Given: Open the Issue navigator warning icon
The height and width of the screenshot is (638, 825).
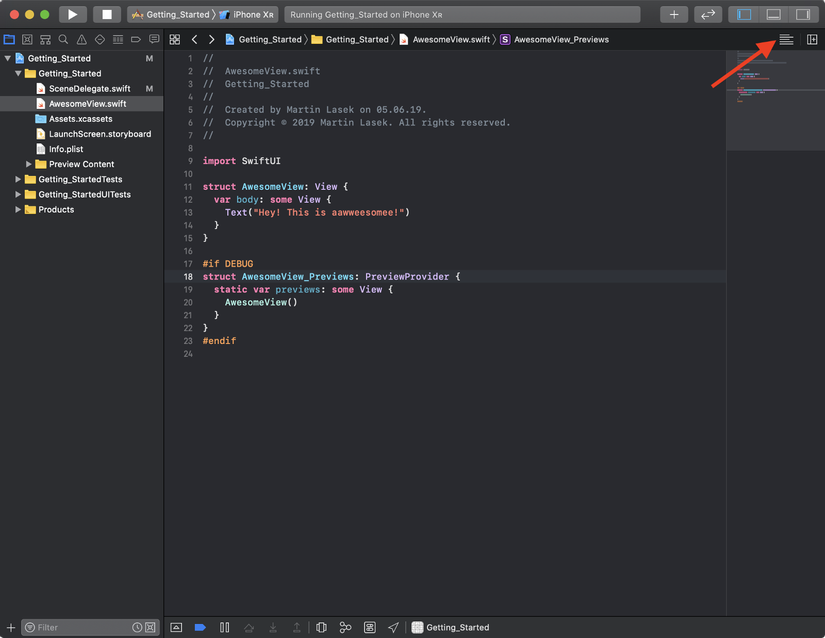Looking at the screenshot, I should [x=81, y=40].
